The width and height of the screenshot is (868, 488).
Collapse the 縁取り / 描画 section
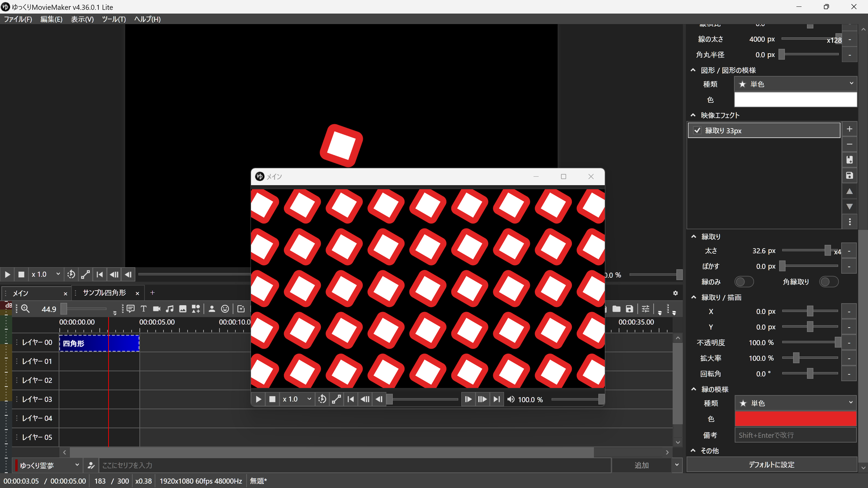pos(694,297)
